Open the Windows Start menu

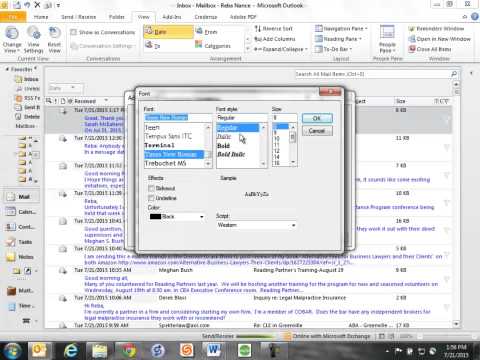(12, 351)
